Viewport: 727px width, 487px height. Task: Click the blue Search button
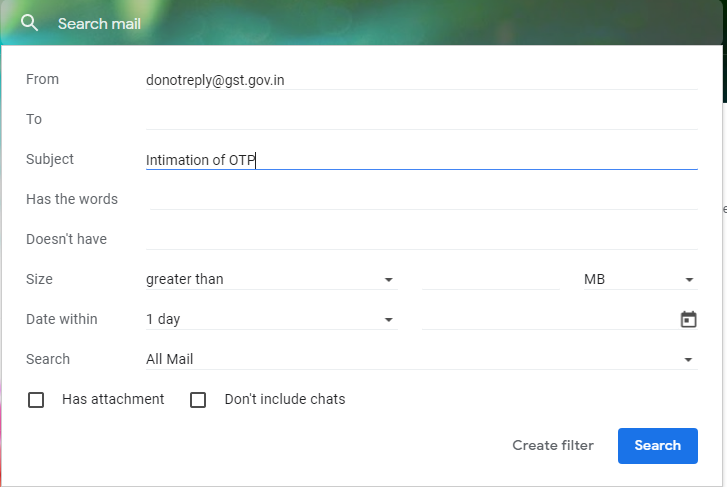click(657, 446)
